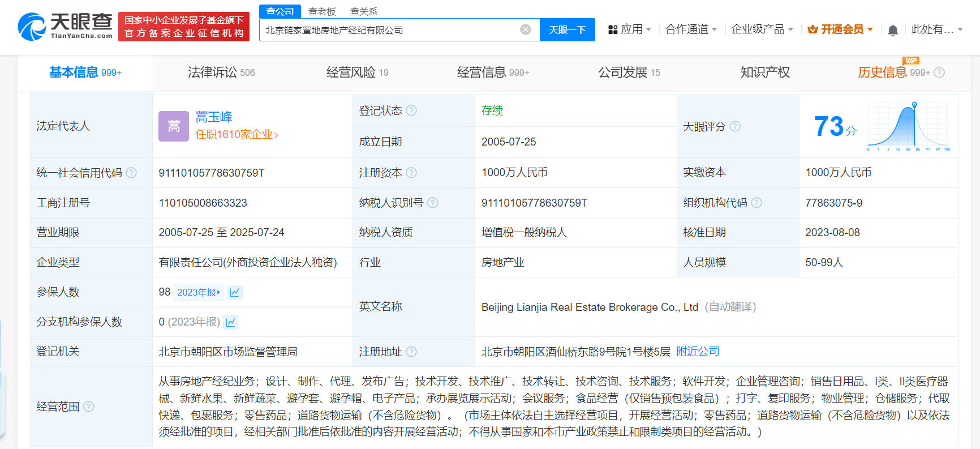Expand the 应用 dropdown
This screenshot has width=980, height=449.
[x=648, y=29]
